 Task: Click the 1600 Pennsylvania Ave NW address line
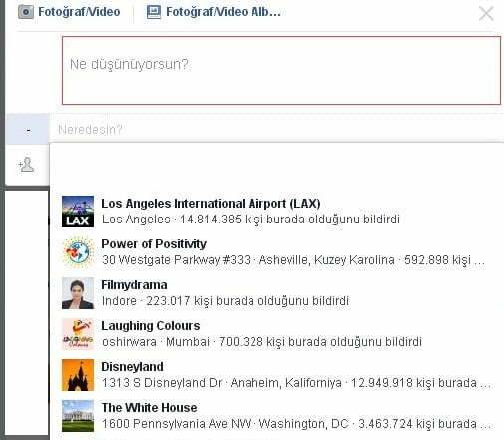click(x=296, y=424)
